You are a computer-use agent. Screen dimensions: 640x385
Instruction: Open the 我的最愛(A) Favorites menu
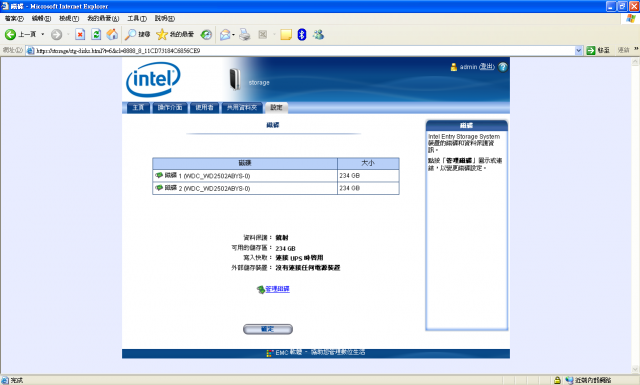pos(103,18)
